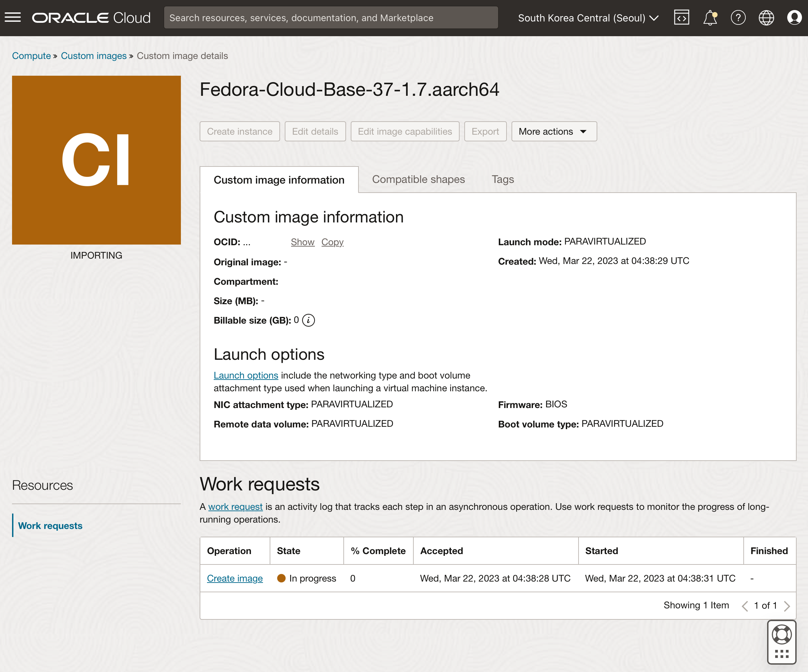
Task: Copy the OCID value
Action: (332, 242)
